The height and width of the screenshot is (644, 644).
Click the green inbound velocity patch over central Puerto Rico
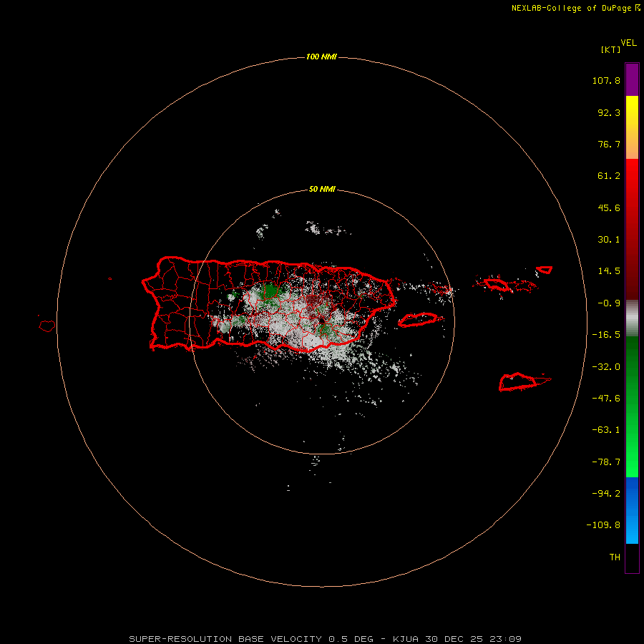[x=270, y=291]
